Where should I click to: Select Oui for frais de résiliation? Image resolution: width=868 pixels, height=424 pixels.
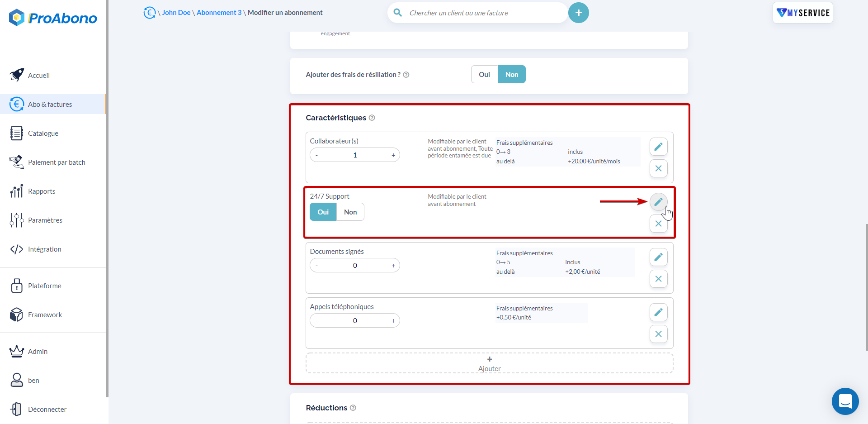pyautogui.click(x=484, y=74)
